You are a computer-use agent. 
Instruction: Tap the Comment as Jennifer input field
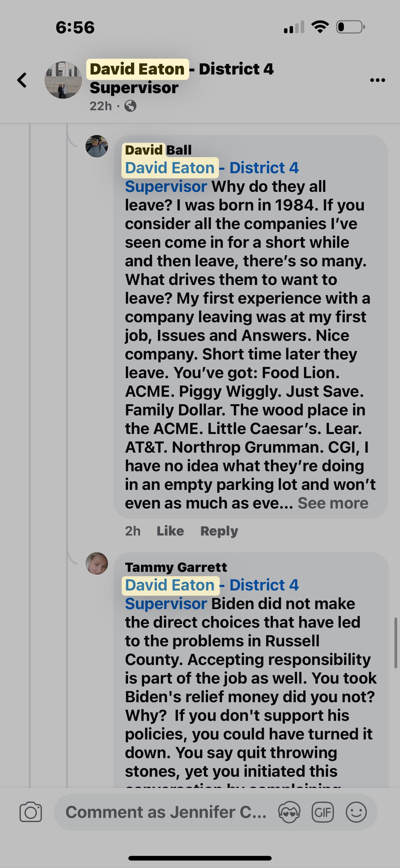166,812
